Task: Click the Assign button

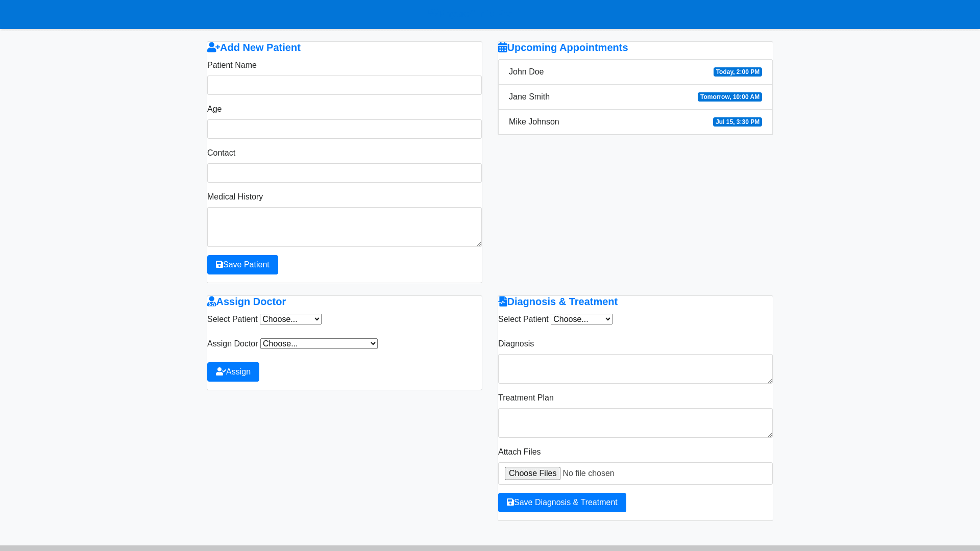Action: pos(233,371)
